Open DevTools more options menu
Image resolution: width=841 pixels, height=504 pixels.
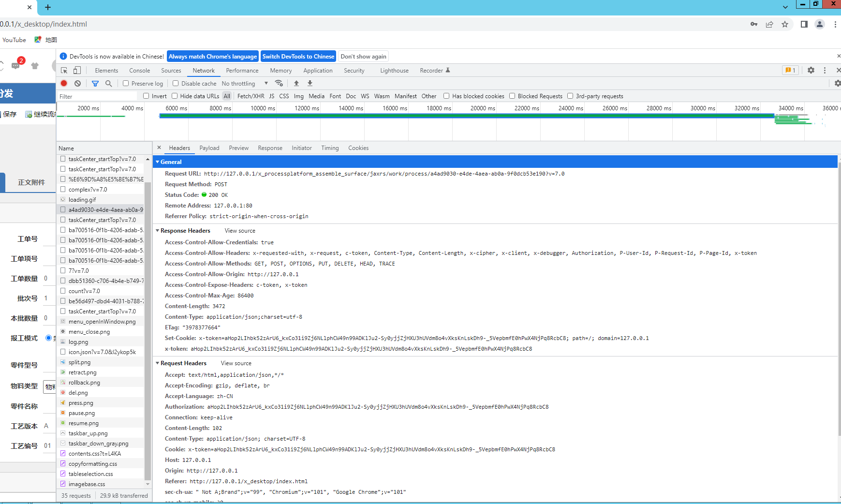[x=825, y=70]
